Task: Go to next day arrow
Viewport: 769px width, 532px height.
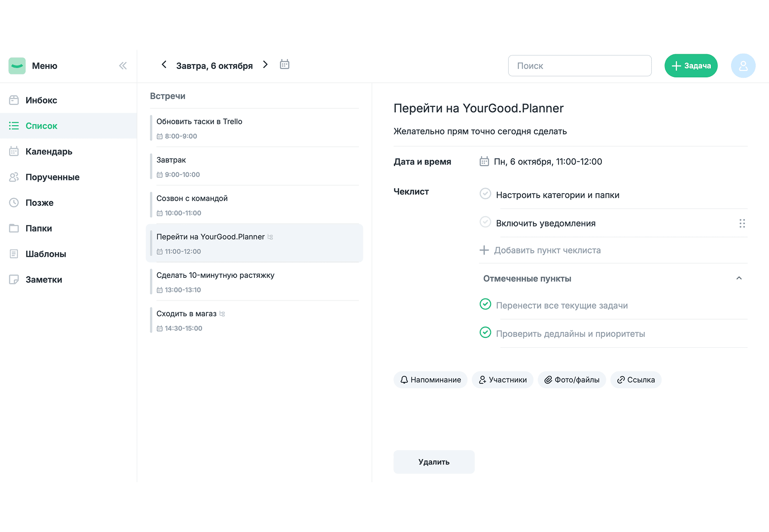Action: click(265, 65)
